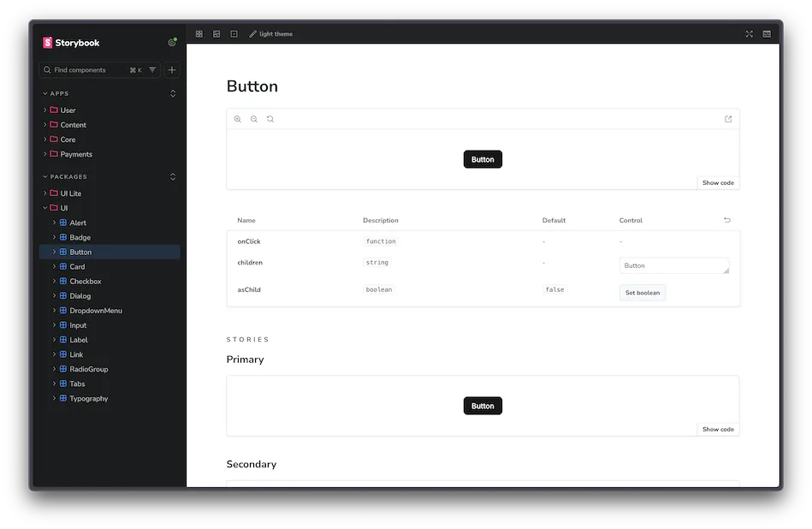Click the grid view icon in the toolbar
The image size is (812, 529).
click(199, 34)
